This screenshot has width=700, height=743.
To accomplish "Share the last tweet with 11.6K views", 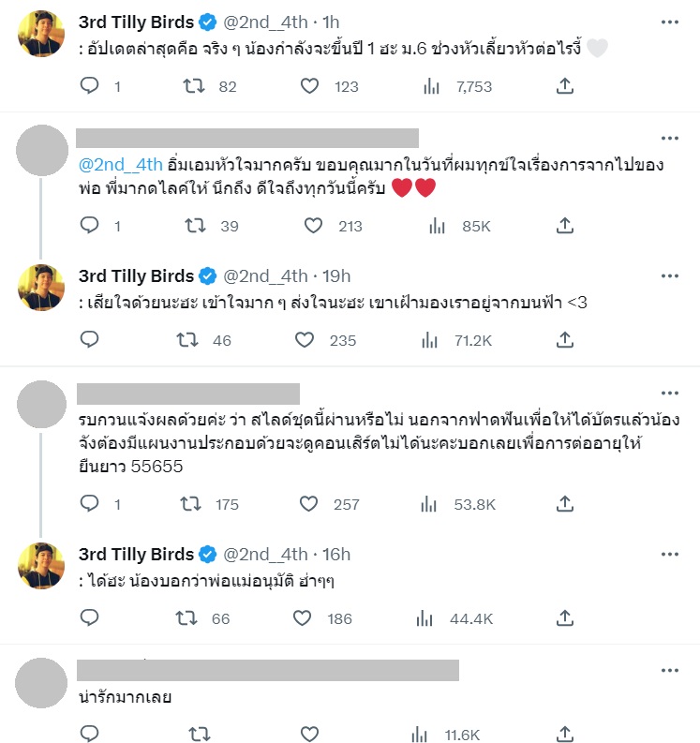I will coord(565,734).
